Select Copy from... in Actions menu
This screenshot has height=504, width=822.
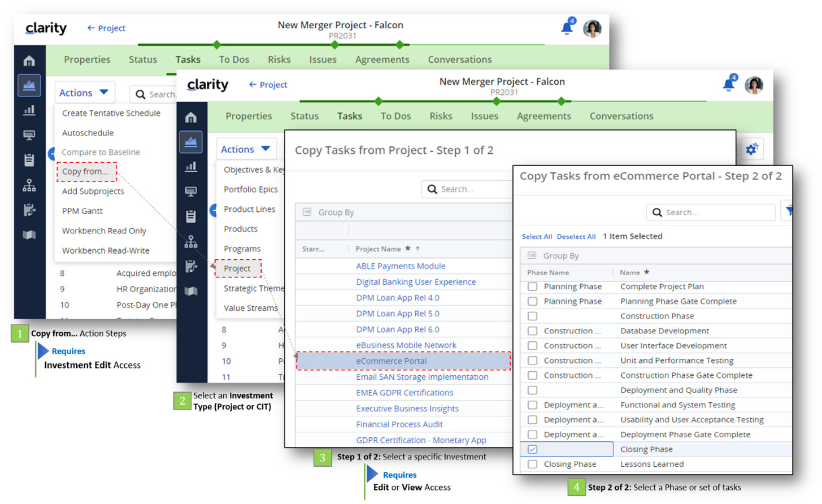86,172
